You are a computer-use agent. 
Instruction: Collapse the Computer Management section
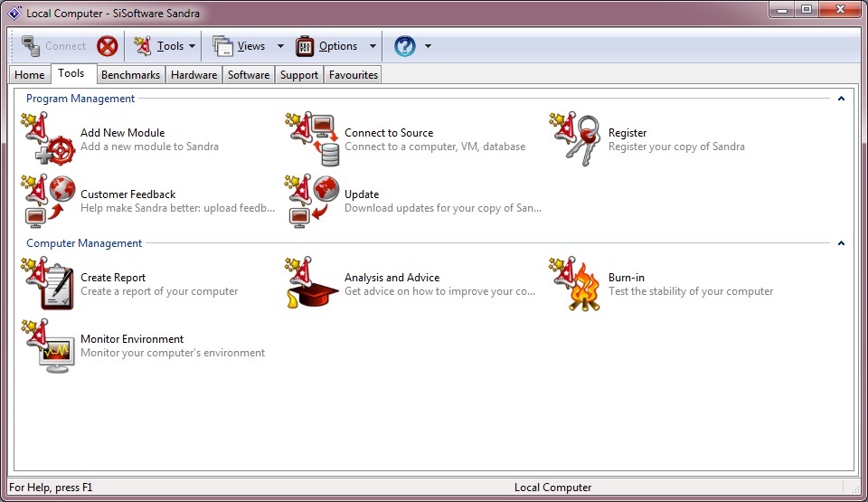[841, 243]
